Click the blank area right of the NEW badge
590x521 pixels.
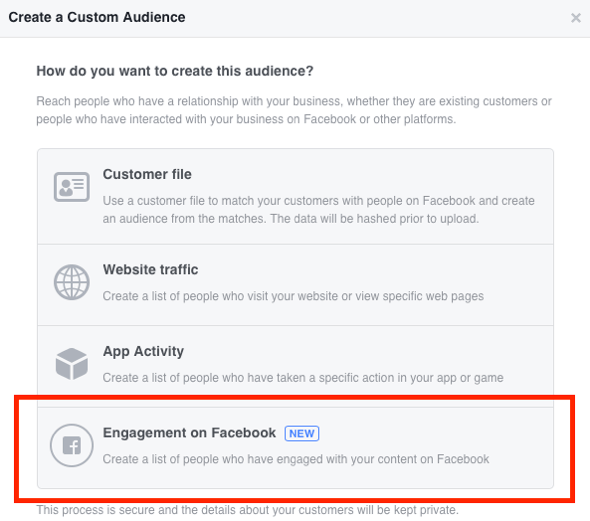(433, 433)
